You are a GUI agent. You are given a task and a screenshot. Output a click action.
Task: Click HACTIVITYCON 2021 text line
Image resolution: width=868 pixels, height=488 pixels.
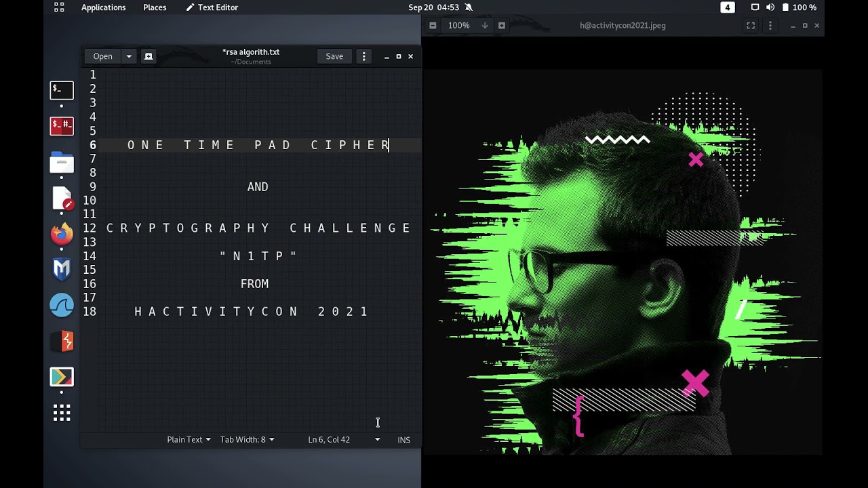point(252,312)
